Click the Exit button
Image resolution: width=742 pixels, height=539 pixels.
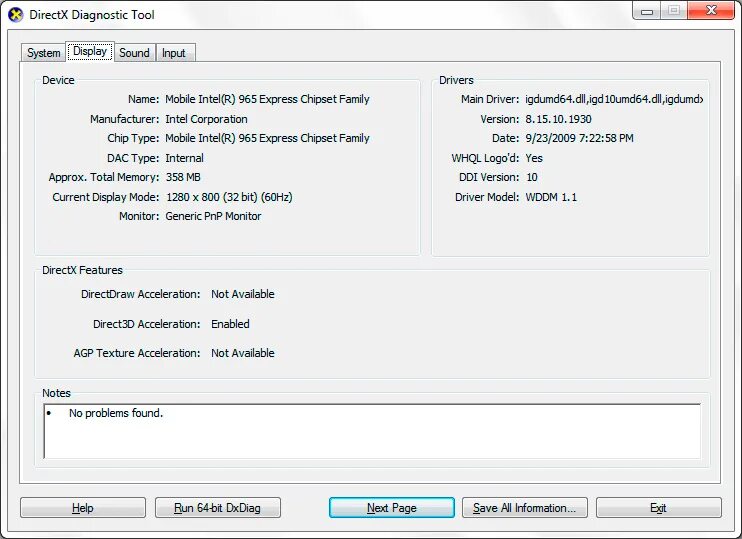pyautogui.click(x=659, y=508)
